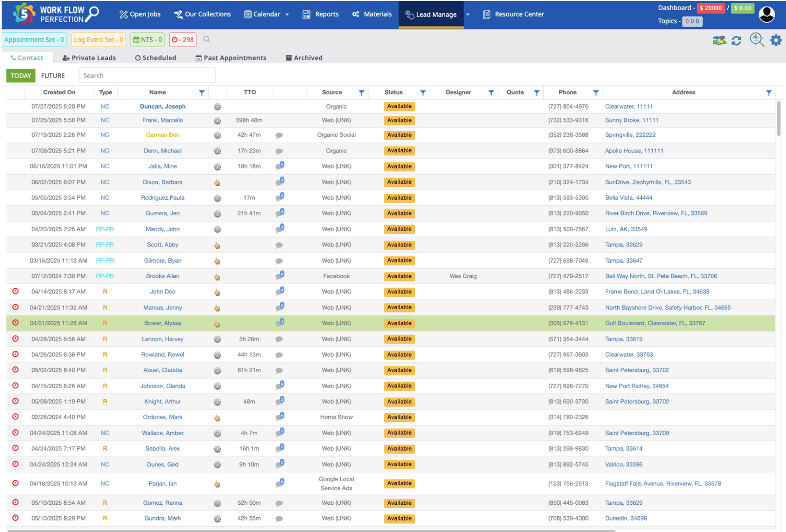Open the analytics magnifier icon

[x=756, y=40]
